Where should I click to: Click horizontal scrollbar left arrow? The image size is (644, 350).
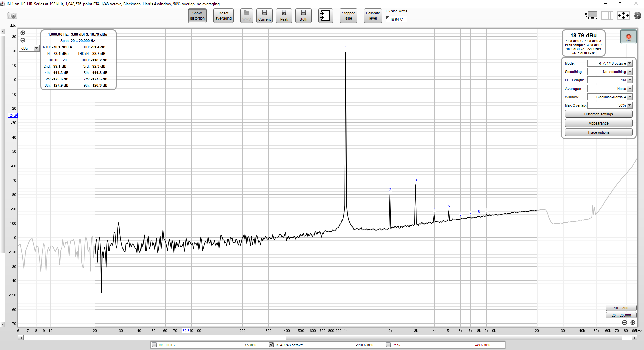pos(21,338)
